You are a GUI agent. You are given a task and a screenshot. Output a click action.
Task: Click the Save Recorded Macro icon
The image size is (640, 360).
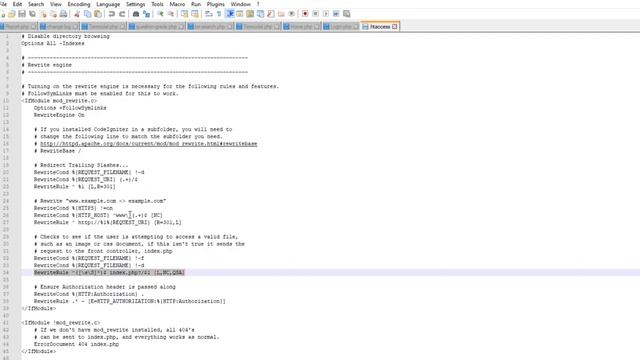[347, 14]
